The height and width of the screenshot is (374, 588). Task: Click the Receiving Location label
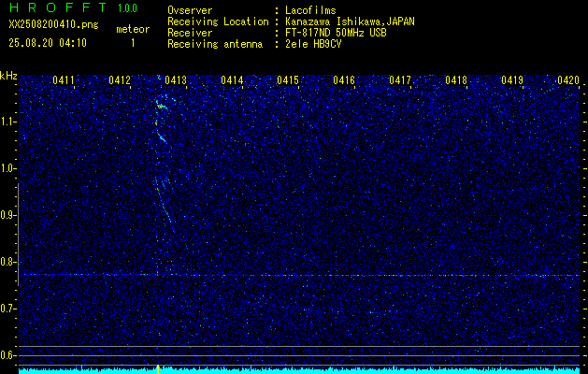pyautogui.click(x=218, y=22)
